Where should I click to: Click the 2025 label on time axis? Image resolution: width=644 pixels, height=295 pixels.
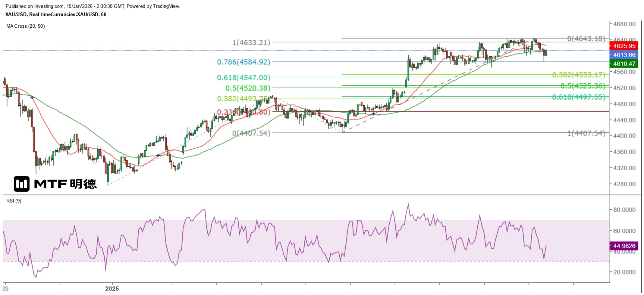112,289
